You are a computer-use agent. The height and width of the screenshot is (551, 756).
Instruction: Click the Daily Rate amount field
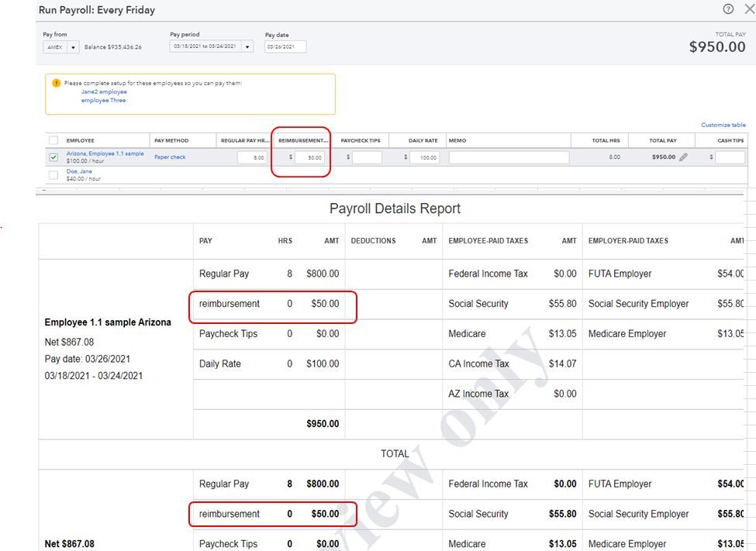point(424,157)
